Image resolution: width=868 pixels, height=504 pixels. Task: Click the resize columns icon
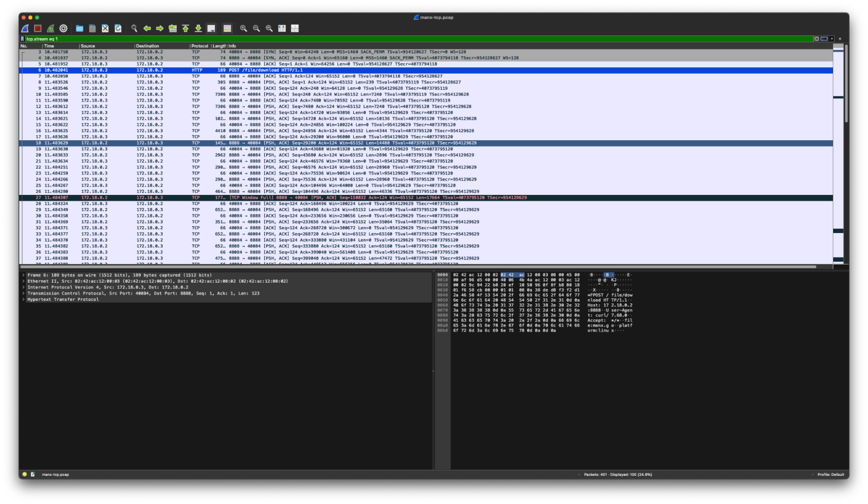tap(295, 28)
